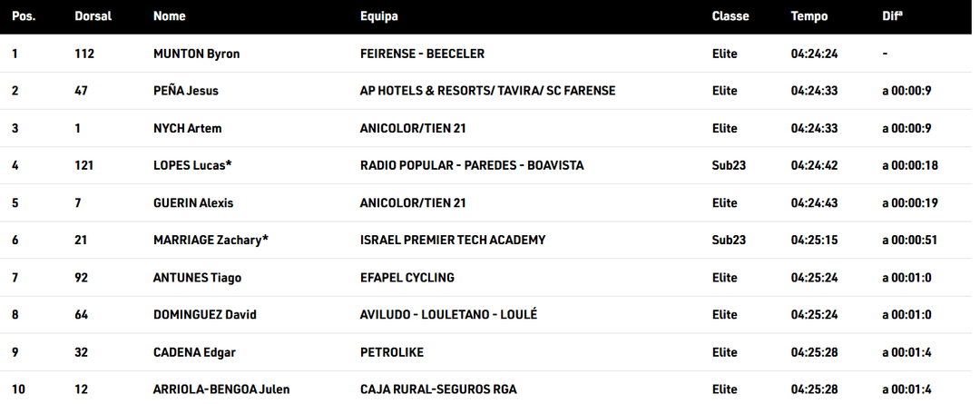Click team EFAPEL CYCLING

pos(407,277)
